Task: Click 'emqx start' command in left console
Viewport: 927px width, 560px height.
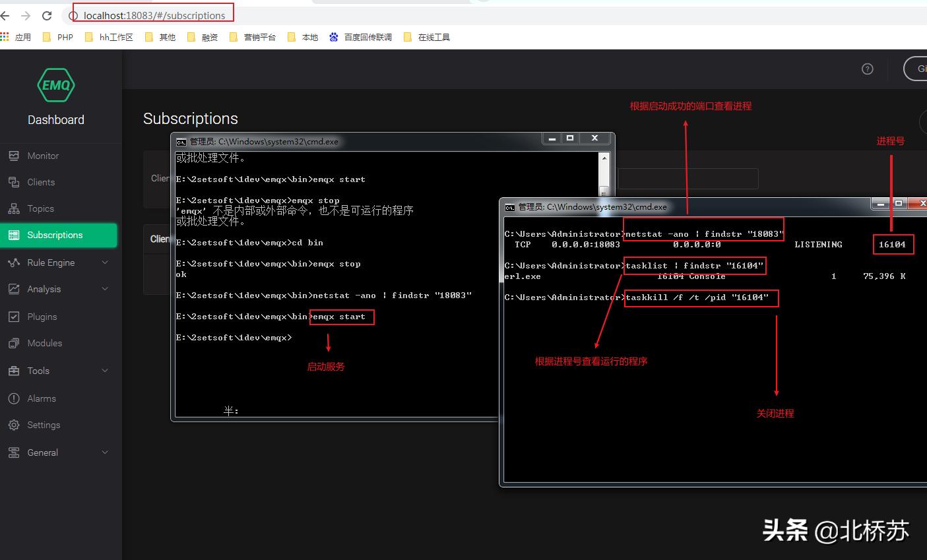Action: click(x=339, y=317)
